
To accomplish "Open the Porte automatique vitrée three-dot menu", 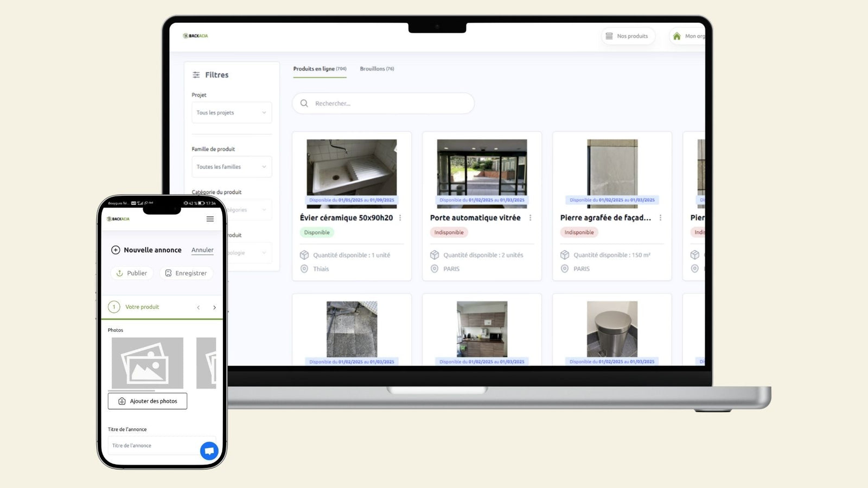I will pos(531,218).
